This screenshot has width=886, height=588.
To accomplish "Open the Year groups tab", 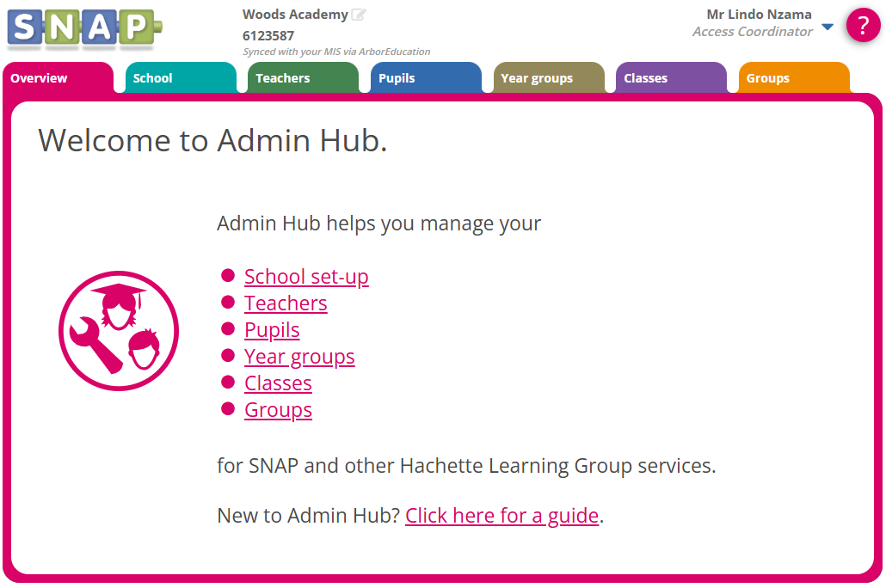I will pyautogui.click(x=548, y=78).
